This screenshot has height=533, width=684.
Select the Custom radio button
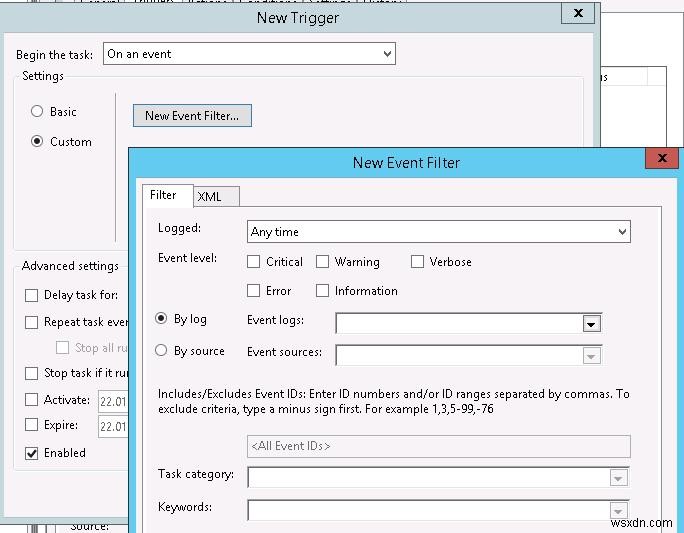tap(37, 141)
